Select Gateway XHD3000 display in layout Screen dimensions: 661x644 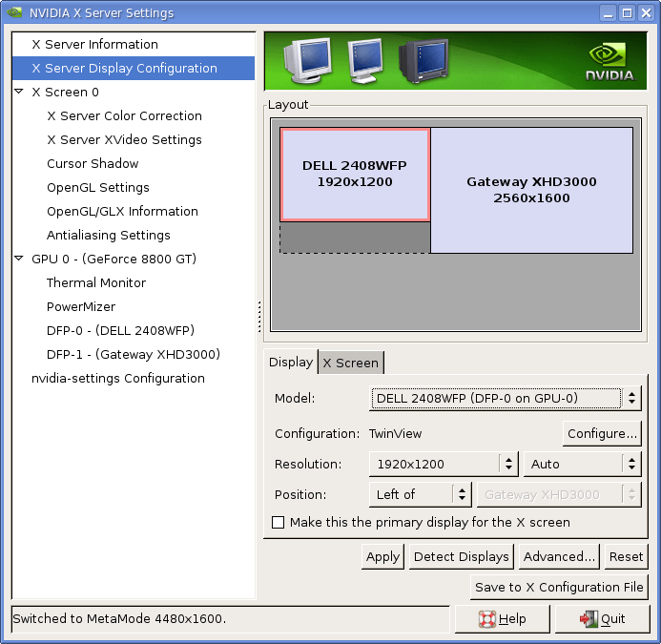tap(531, 190)
